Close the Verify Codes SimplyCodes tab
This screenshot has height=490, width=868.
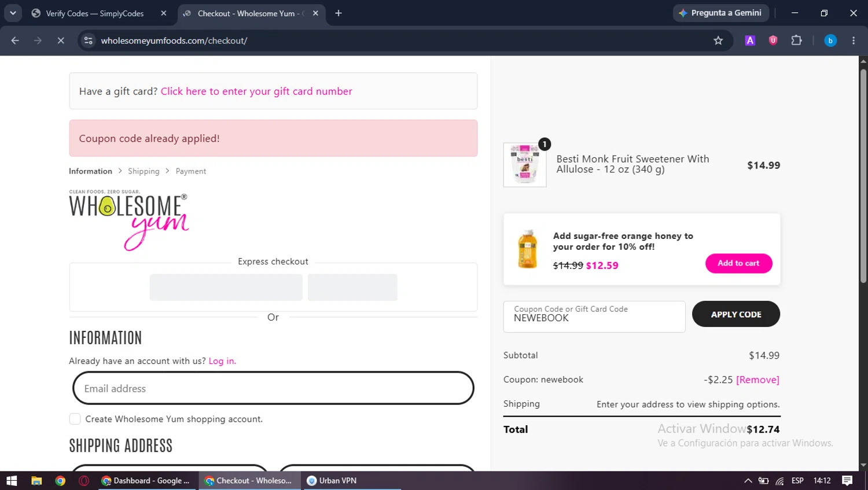click(164, 13)
